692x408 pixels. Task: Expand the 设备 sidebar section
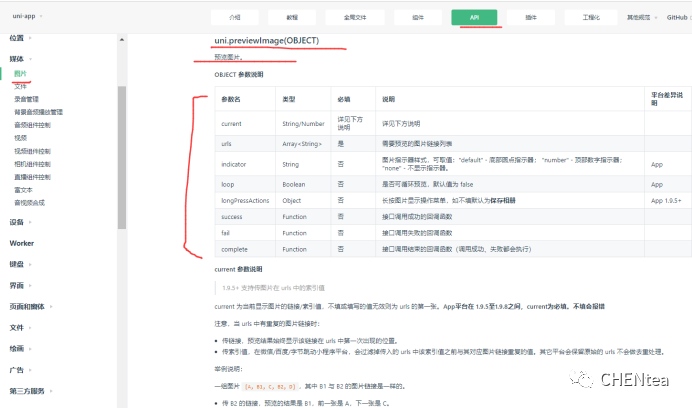click(20, 222)
